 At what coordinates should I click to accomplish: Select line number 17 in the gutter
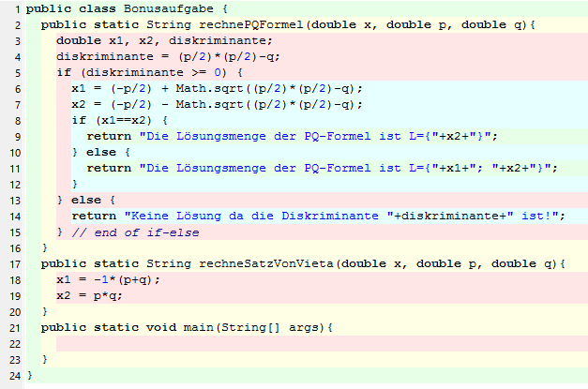13,263
